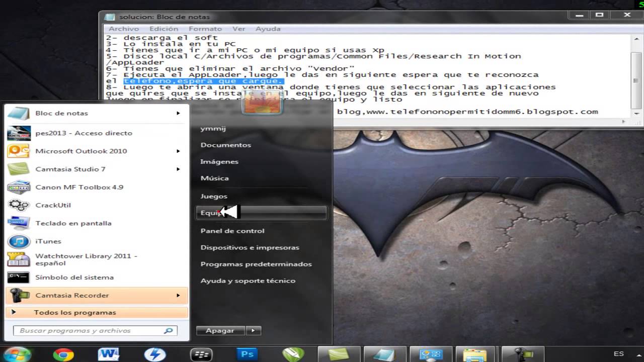Open Programas predeterminados
644x362 pixels.
256,264
